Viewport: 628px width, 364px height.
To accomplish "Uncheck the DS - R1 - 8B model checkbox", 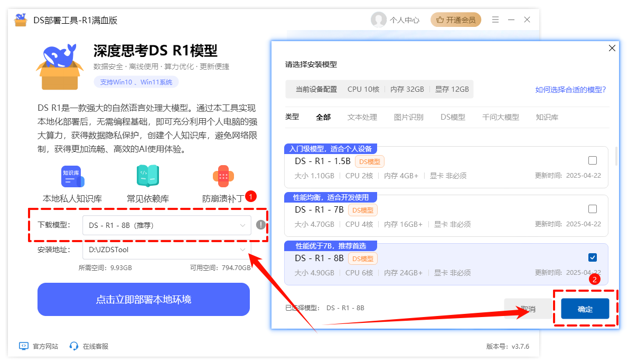I will point(593,257).
